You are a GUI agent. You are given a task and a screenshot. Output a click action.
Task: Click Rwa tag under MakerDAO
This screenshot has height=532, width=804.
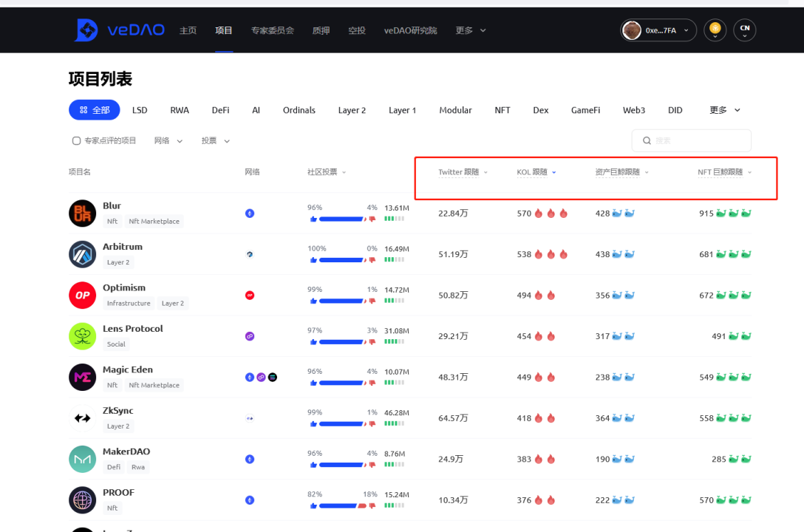(138, 468)
